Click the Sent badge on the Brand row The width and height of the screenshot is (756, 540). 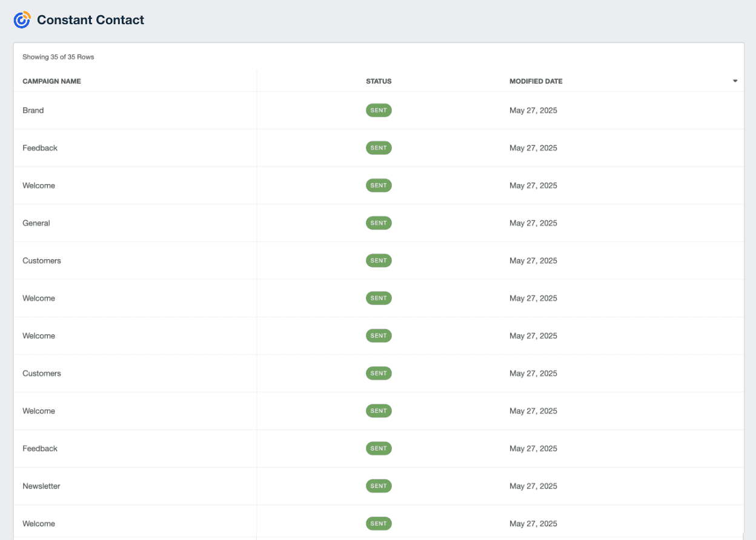point(379,110)
